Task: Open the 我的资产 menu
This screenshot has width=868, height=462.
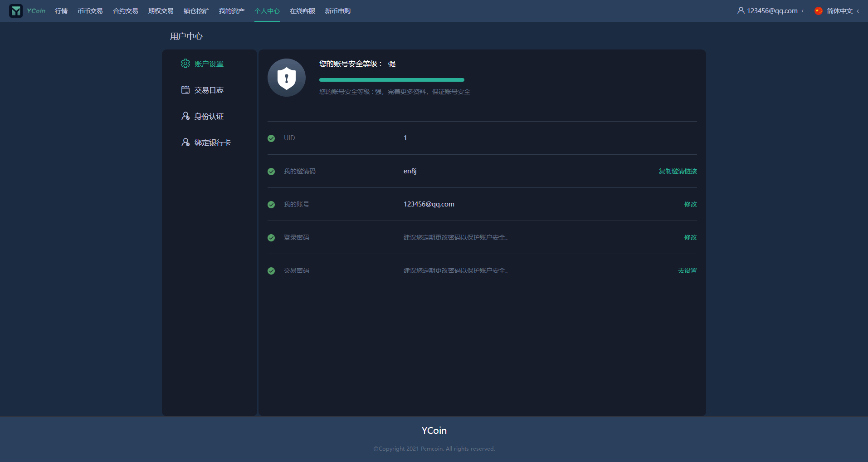Action: coord(231,11)
